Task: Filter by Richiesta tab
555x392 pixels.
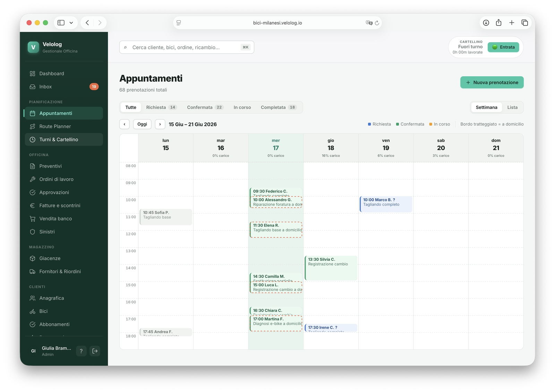Action: 161,107
